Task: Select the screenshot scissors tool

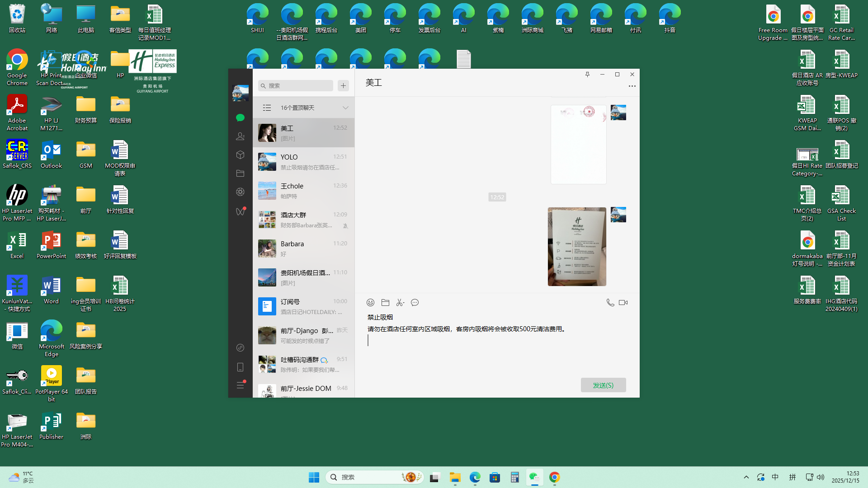Action: tap(400, 303)
